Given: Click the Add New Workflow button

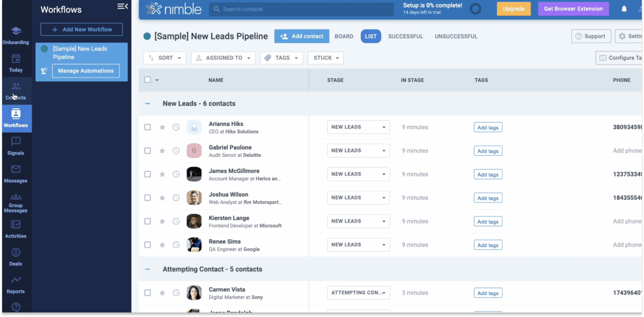Looking at the screenshot, I should [x=81, y=29].
